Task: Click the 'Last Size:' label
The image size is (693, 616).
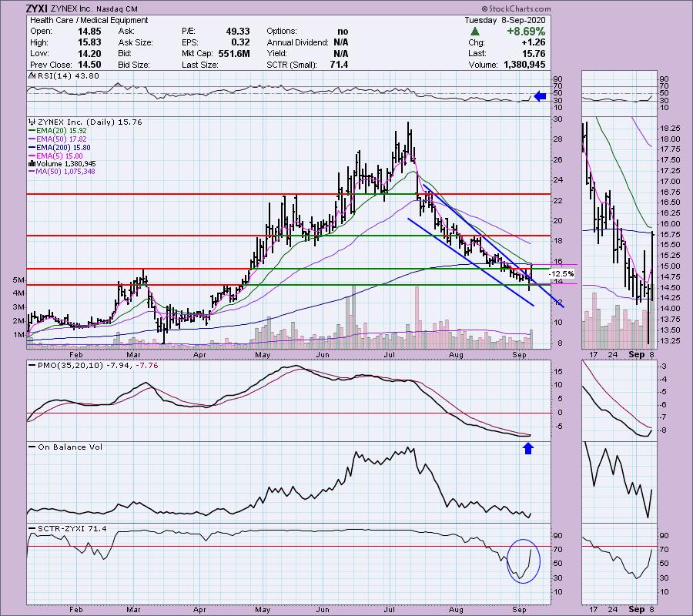Action: pyautogui.click(x=199, y=65)
